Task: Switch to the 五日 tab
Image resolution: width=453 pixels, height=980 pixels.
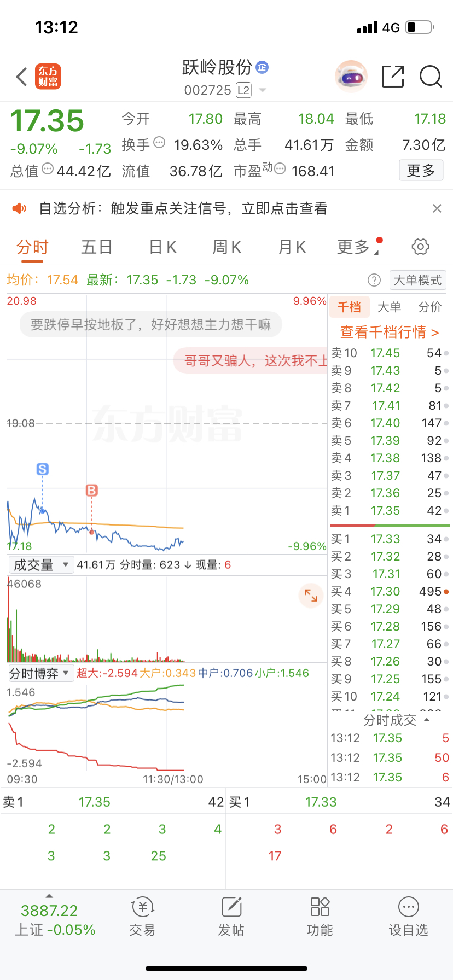Action: 97,247
